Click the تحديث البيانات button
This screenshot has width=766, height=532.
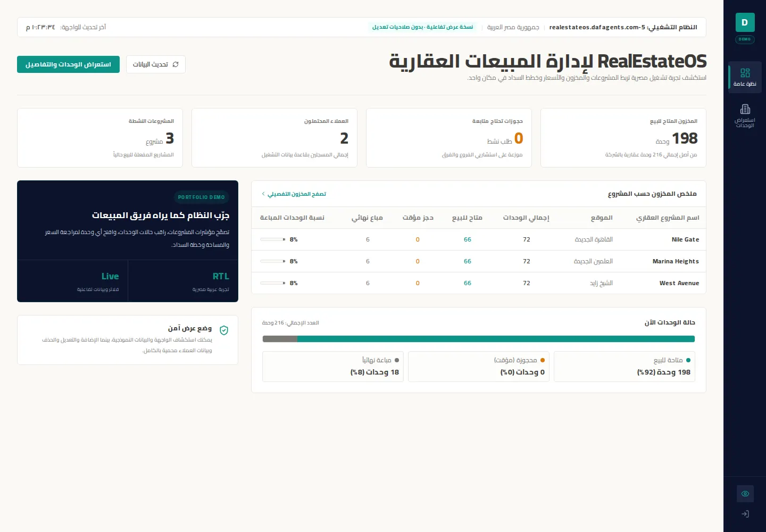pos(156,64)
